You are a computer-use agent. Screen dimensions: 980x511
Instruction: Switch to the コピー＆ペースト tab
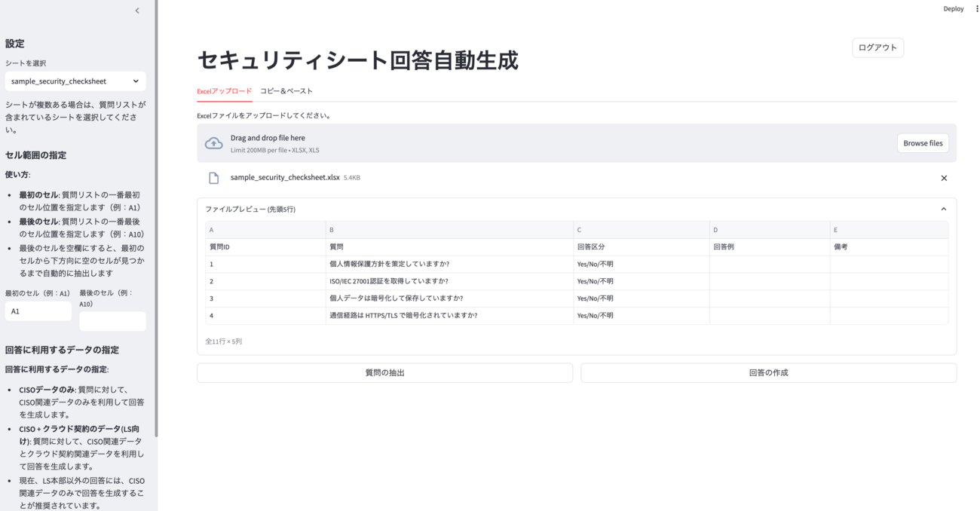288,90
